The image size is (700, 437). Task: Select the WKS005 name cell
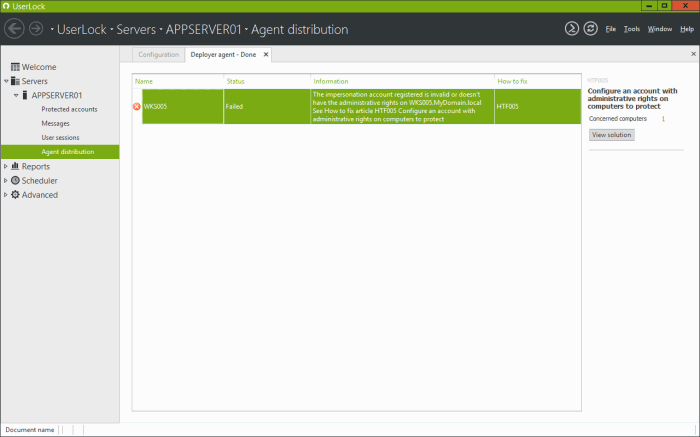(183, 106)
